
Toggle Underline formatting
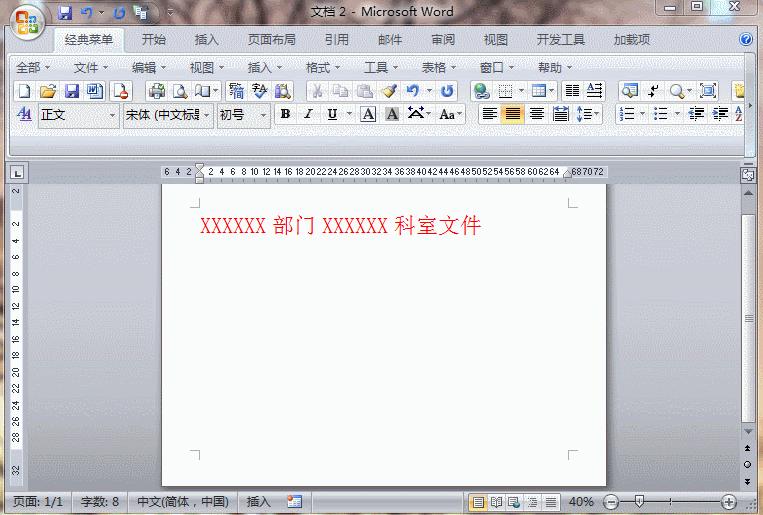[332, 115]
